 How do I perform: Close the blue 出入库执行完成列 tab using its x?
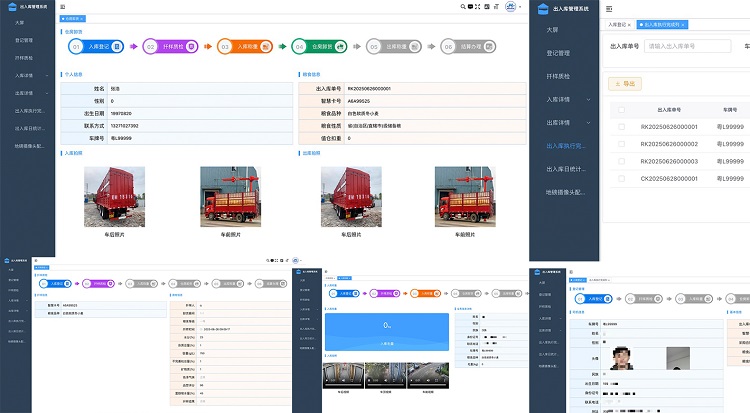tap(683, 25)
